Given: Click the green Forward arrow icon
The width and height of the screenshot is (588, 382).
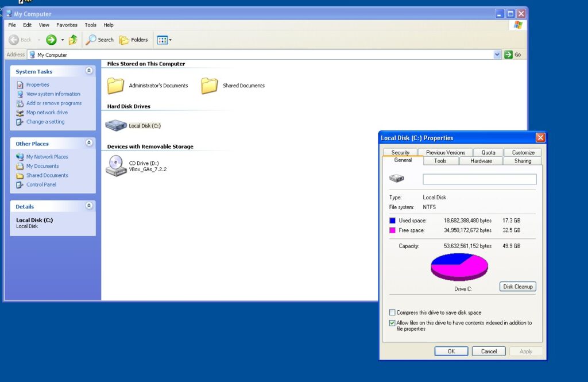Looking at the screenshot, I should (51, 40).
